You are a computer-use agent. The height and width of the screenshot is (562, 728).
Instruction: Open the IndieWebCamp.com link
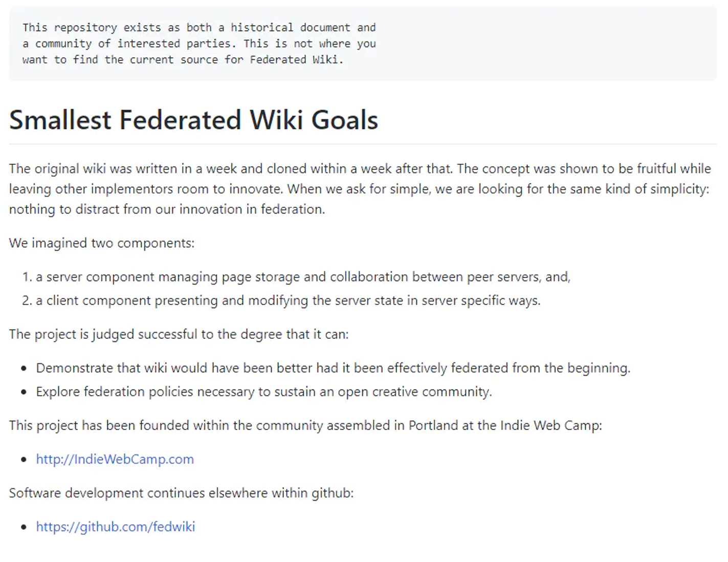(115, 459)
